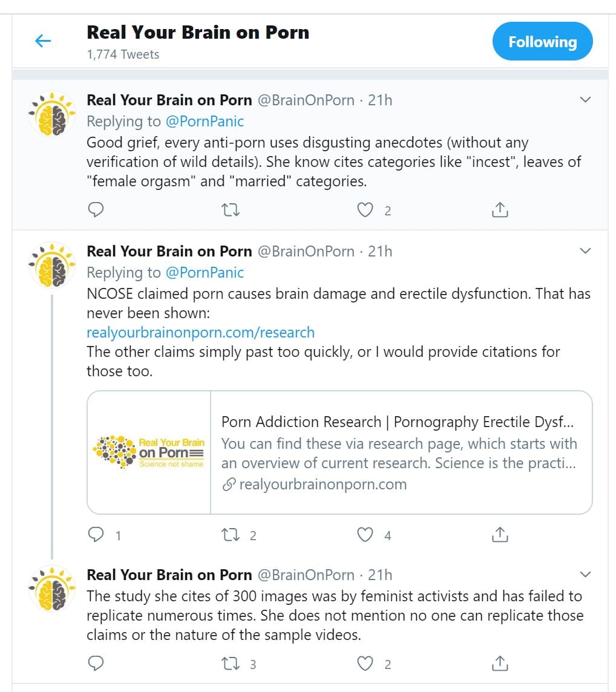Reply to the NCOSE tweet
Image resolution: width=616 pixels, height=692 pixels.
pos(96,535)
